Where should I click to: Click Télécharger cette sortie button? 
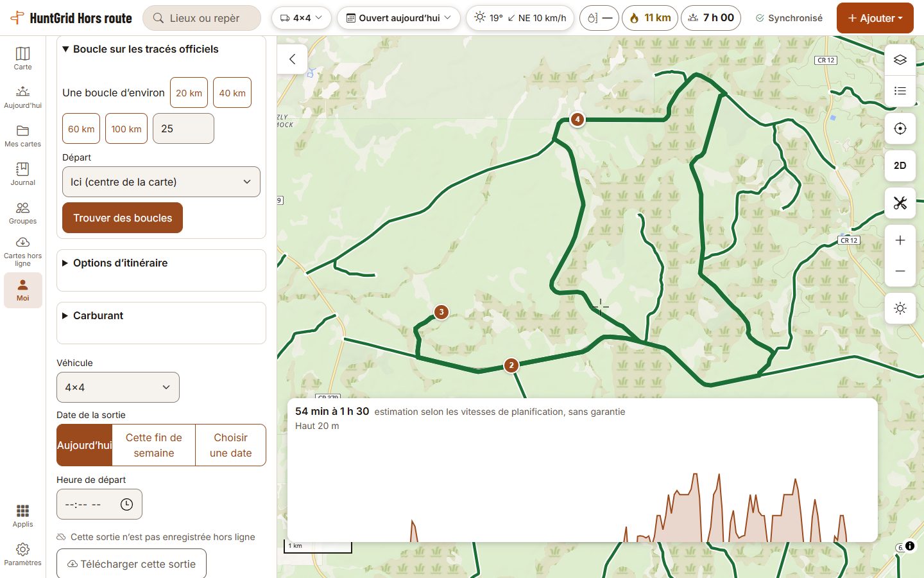pos(132,564)
